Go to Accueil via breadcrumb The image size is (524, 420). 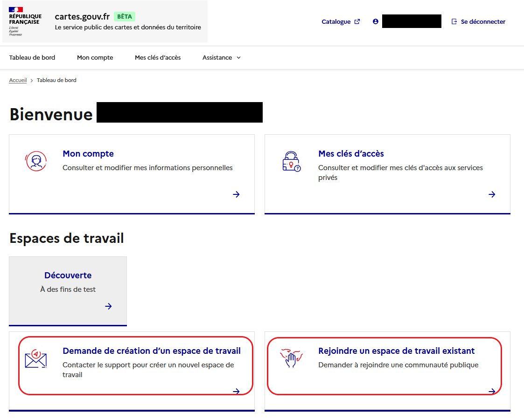coord(18,80)
